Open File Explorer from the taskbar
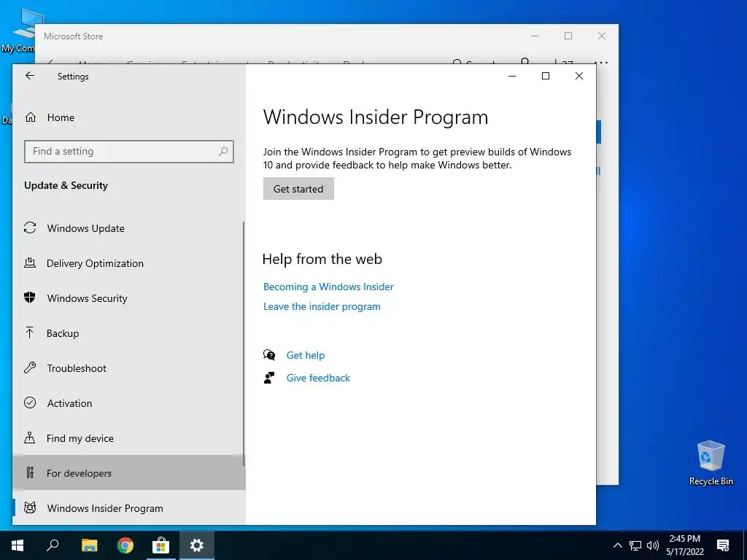747x560 pixels. [x=89, y=545]
